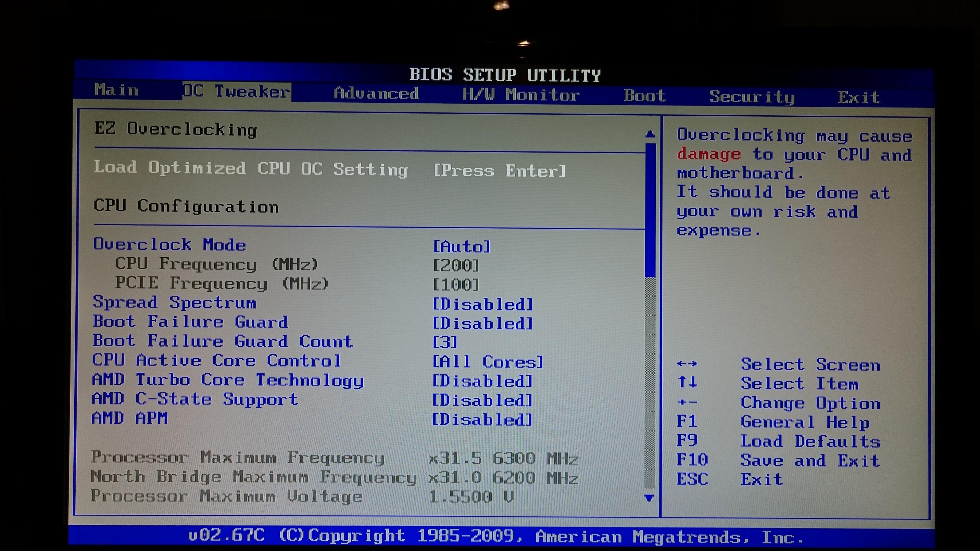Switch to the Advanced tab
Image resolution: width=980 pixels, height=551 pixels.
pos(376,93)
